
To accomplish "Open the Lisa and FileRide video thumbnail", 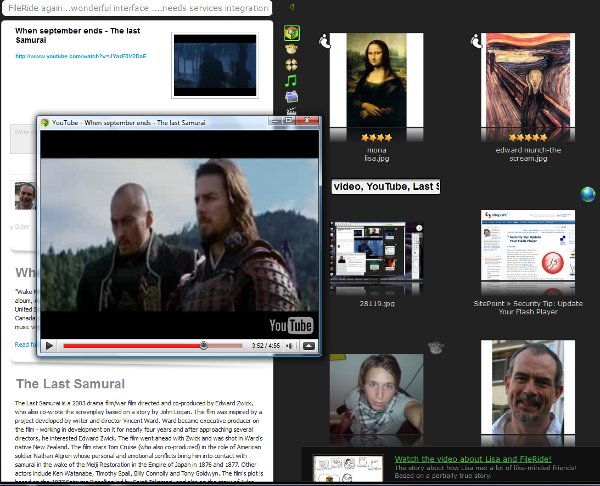I will [348, 468].
